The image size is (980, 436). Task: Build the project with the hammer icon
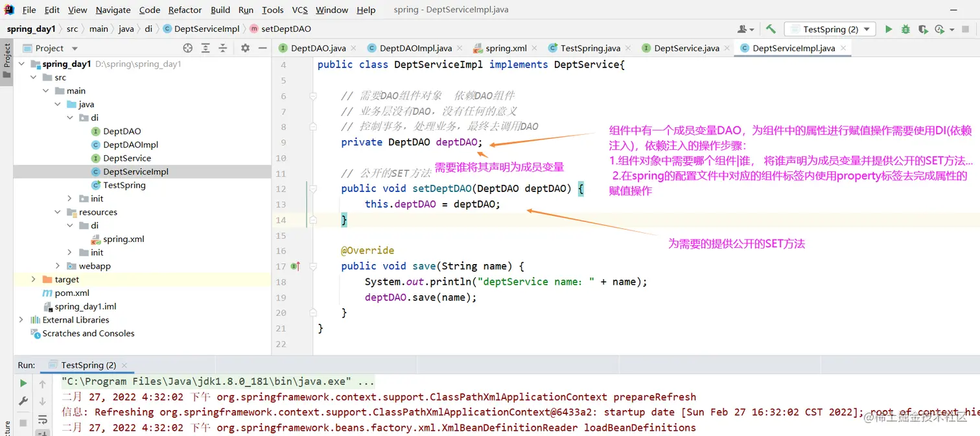pyautogui.click(x=771, y=29)
